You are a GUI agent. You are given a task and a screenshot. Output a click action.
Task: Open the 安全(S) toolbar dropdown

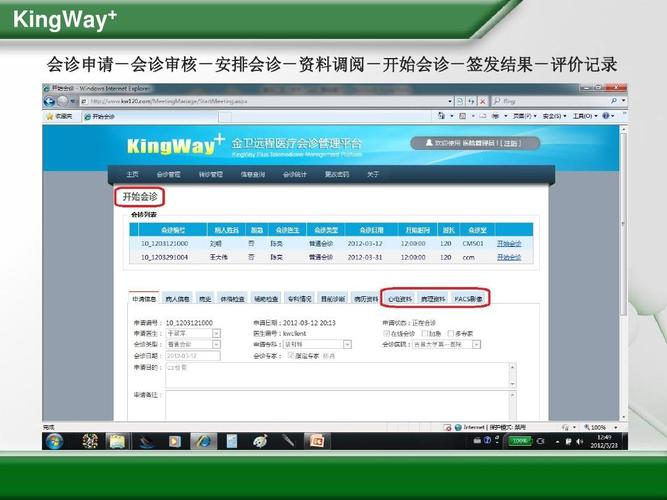[554, 116]
